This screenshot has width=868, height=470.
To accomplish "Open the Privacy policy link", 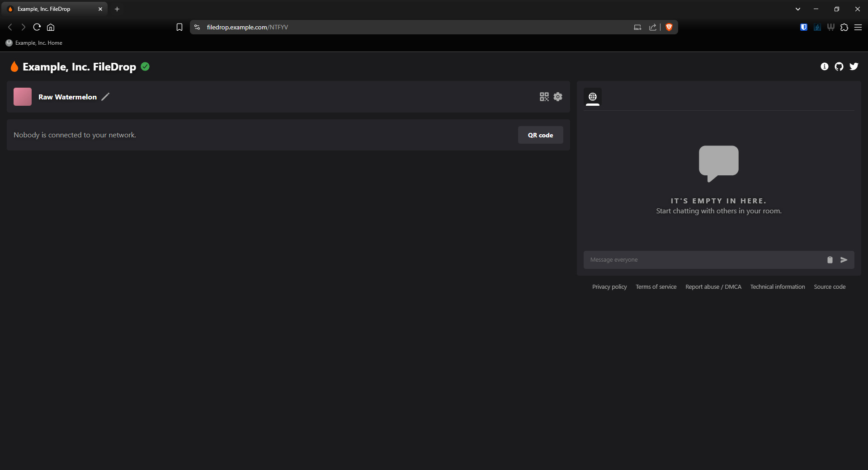I will 609,287.
